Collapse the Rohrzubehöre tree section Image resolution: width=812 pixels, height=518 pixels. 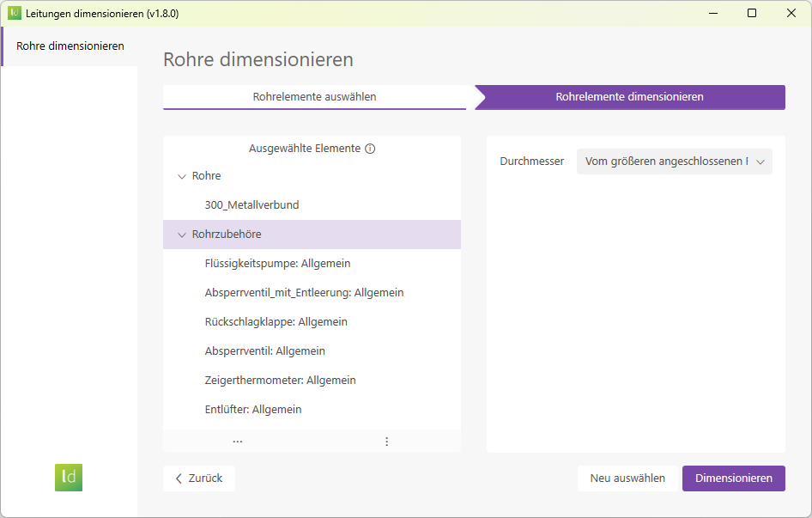(x=182, y=234)
